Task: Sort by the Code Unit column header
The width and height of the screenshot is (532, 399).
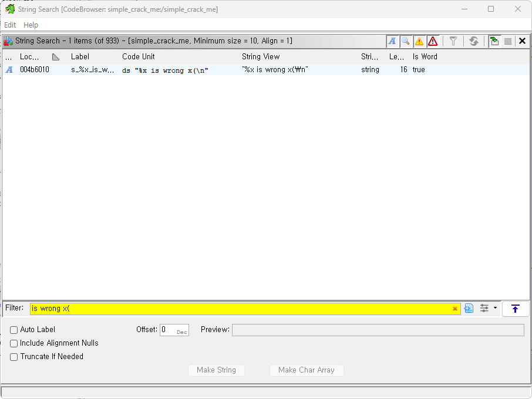Action: coord(138,56)
